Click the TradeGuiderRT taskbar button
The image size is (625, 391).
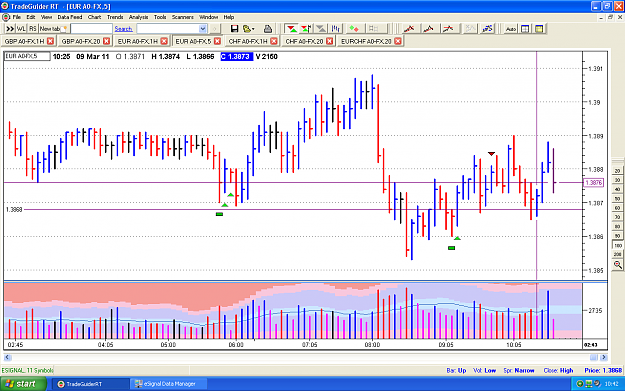click(x=90, y=384)
